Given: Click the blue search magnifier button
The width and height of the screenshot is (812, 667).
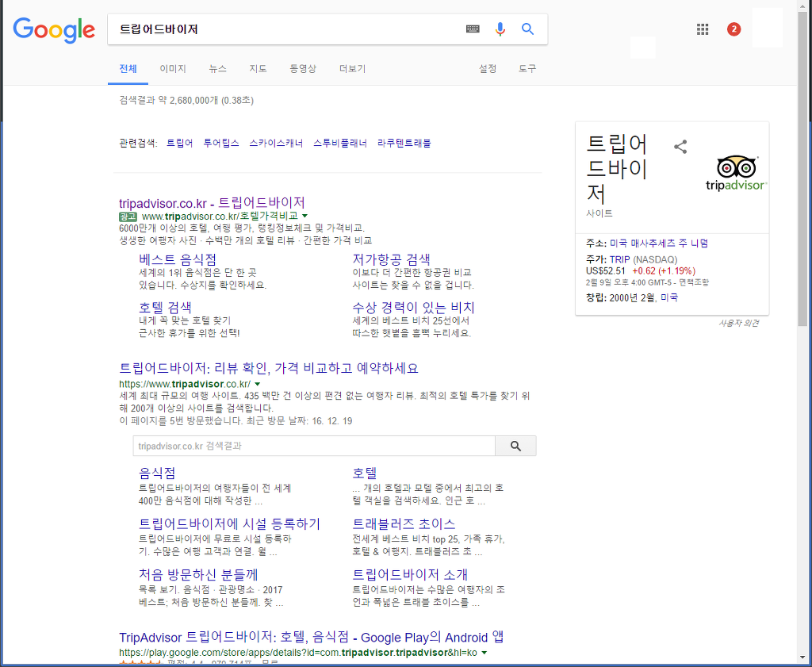Looking at the screenshot, I should [x=527, y=29].
